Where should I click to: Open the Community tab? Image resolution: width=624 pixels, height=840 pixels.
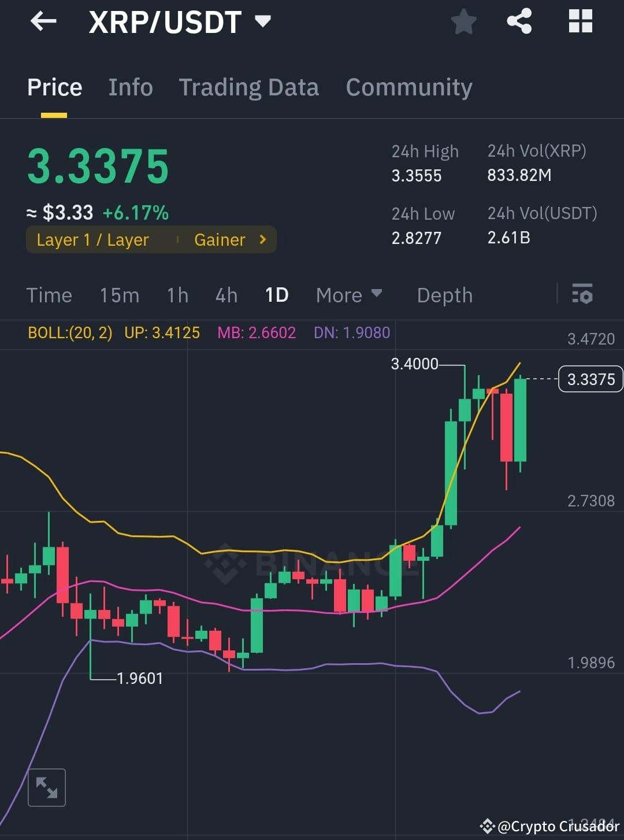click(408, 87)
